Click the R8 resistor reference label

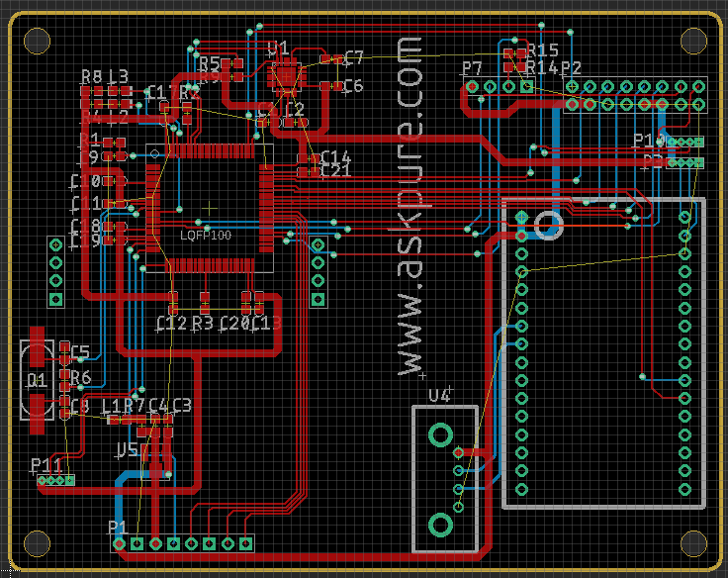point(91,76)
